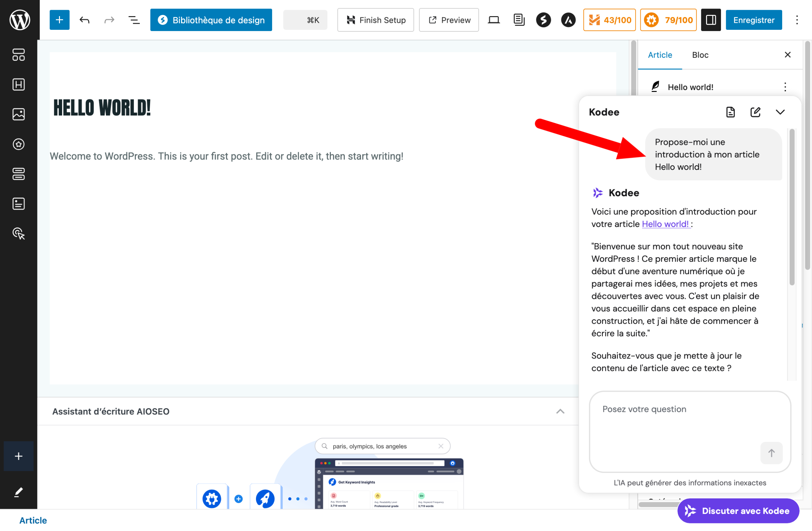Switch to the Bloc tab

coord(700,55)
